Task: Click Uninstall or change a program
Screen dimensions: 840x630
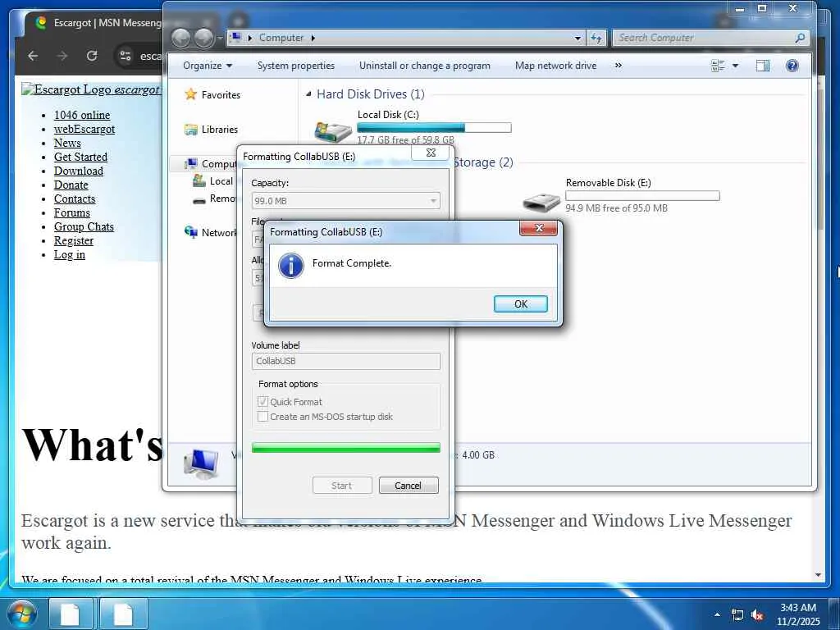Action: [x=425, y=66]
